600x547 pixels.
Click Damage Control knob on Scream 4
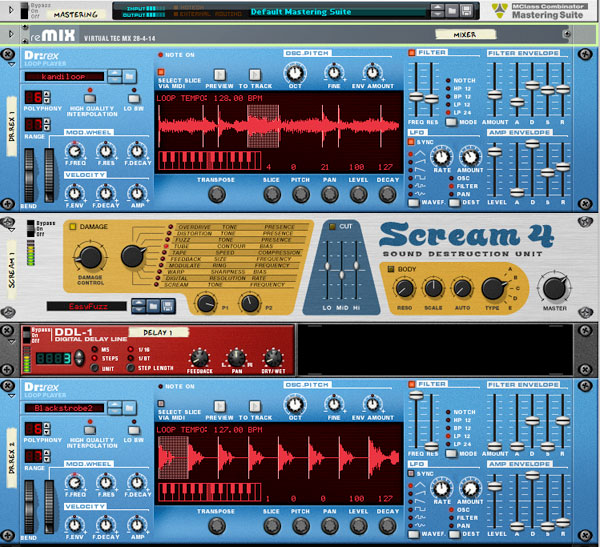coord(90,257)
